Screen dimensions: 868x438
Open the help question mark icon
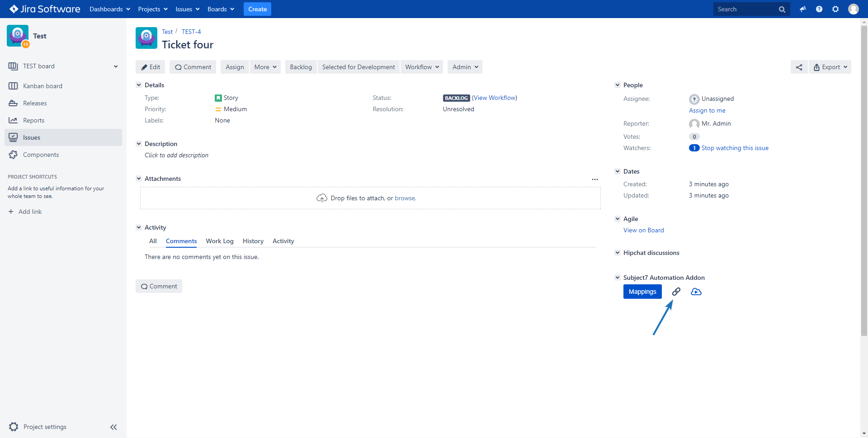point(819,9)
